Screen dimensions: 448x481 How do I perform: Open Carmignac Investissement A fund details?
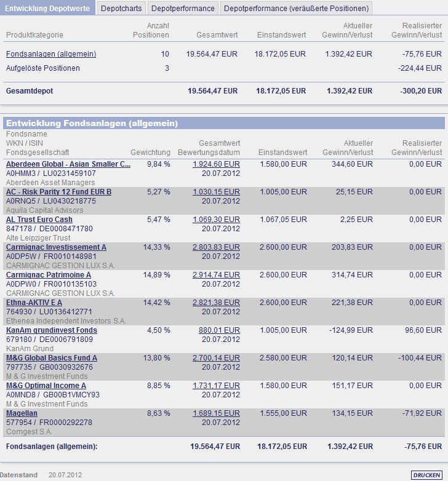click(x=56, y=247)
